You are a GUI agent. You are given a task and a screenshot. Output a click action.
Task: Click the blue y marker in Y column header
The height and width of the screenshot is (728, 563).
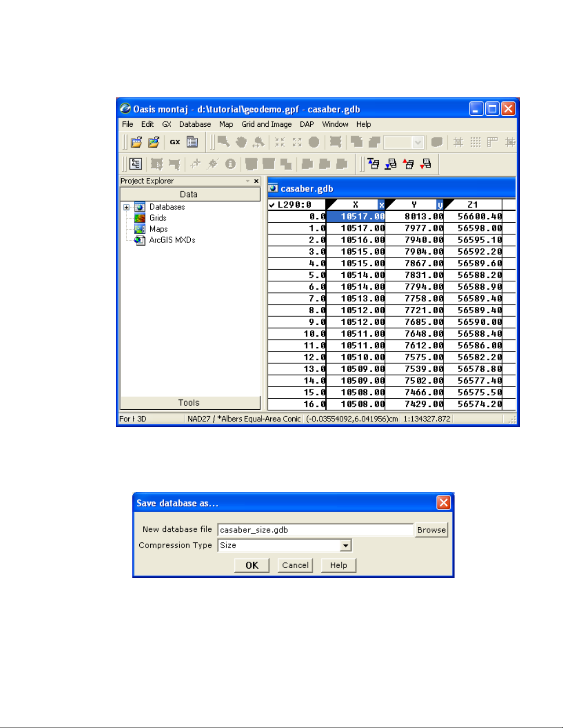440,205
